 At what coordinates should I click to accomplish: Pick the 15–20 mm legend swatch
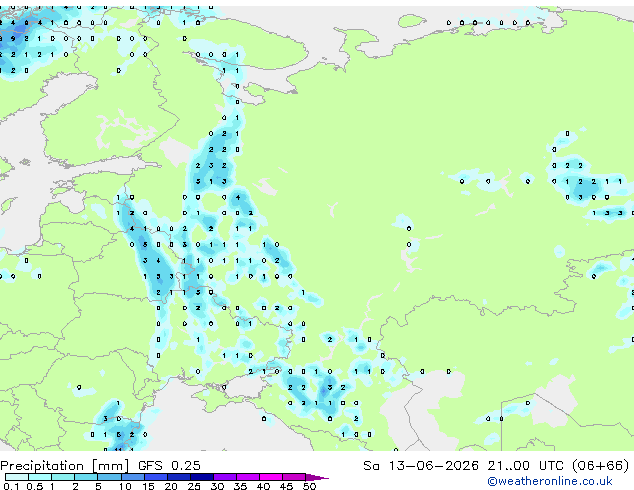tap(156, 477)
